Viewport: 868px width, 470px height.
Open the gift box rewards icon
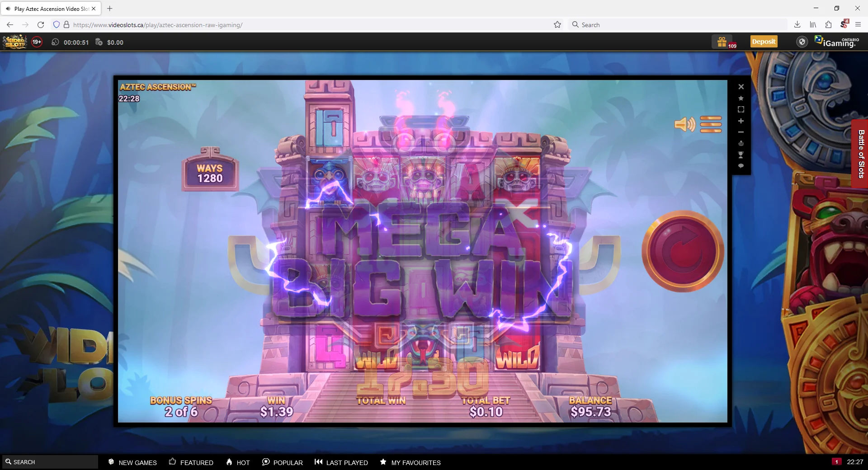722,42
